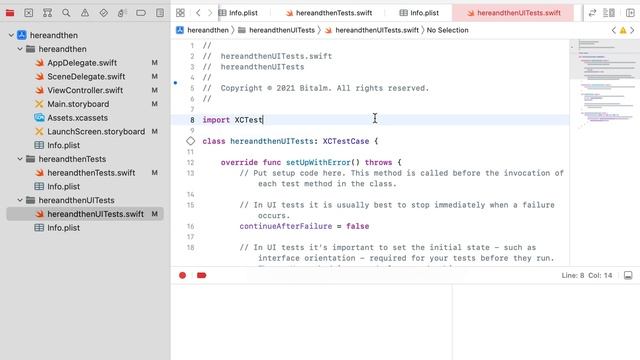Click line number 8 in gutter
Screen dimensions: 640x360
[192, 120]
